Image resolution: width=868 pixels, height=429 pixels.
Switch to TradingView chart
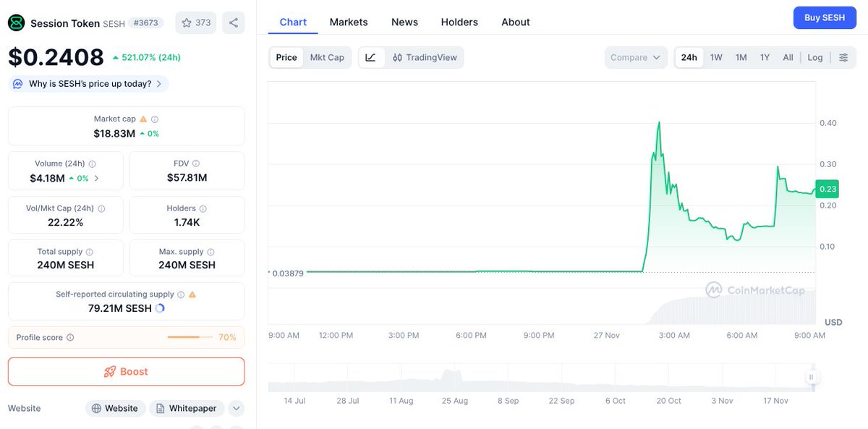425,57
